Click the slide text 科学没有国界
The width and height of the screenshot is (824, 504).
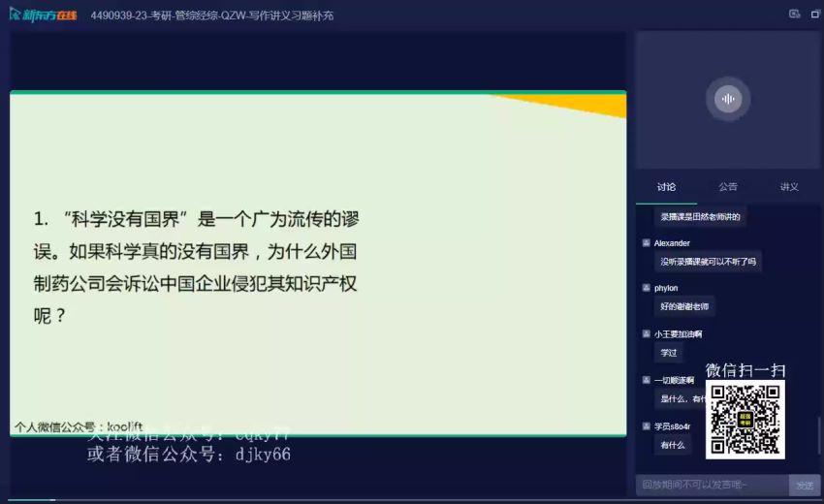coord(125,219)
